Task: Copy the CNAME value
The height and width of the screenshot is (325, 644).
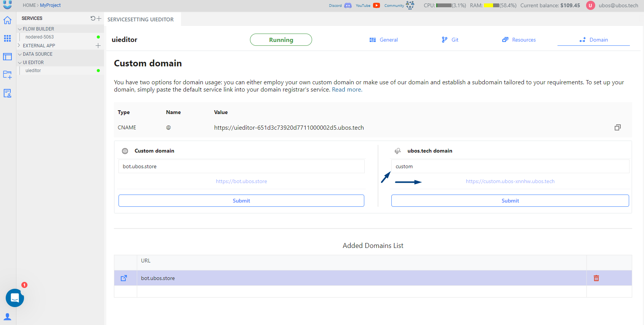Action: pyautogui.click(x=618, y=127)
